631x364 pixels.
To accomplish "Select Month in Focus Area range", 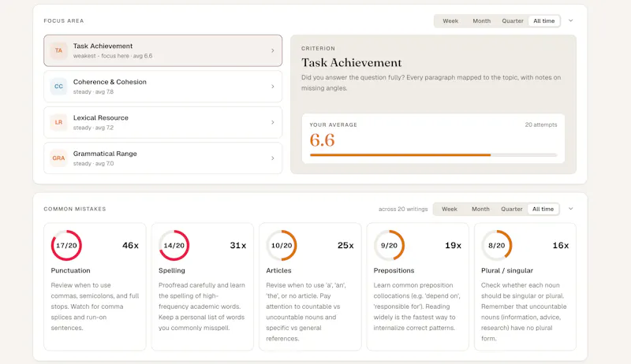I will click(482, 21).
